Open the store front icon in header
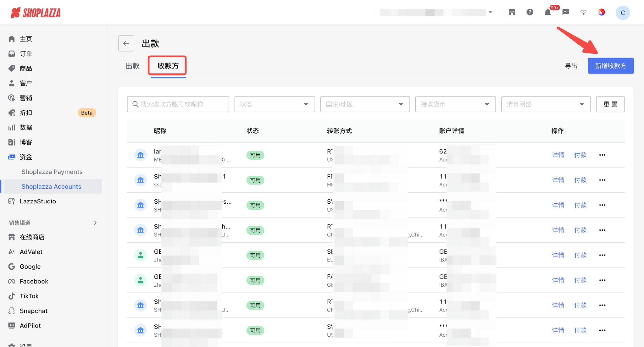Viewport: 644px width, 347px height. (512, 12)
